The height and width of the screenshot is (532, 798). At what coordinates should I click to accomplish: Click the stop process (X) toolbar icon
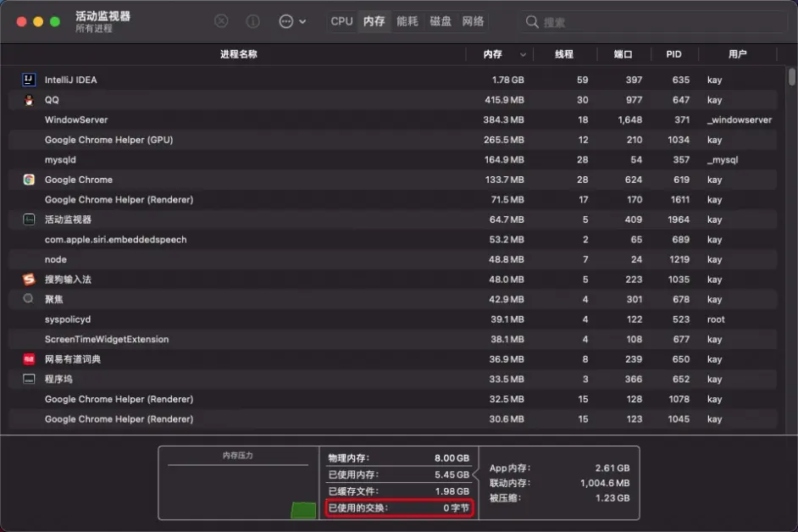(221, 21)
